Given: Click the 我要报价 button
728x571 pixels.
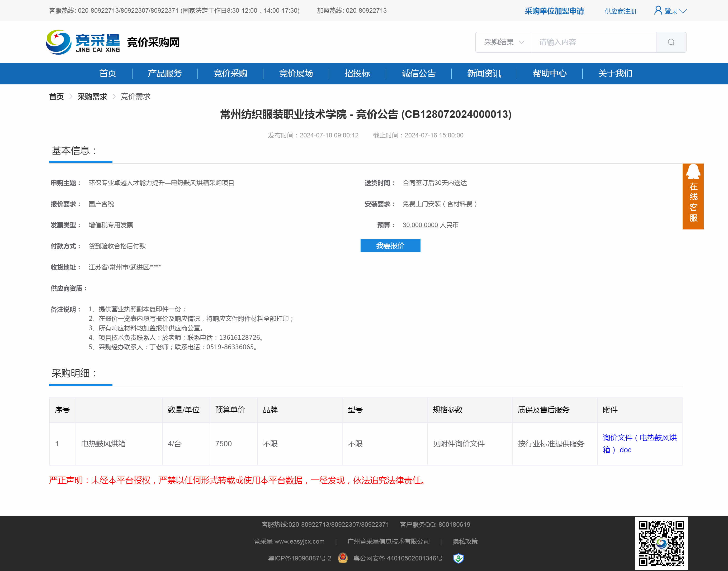Looking at the screenshot, I should 390,246.
